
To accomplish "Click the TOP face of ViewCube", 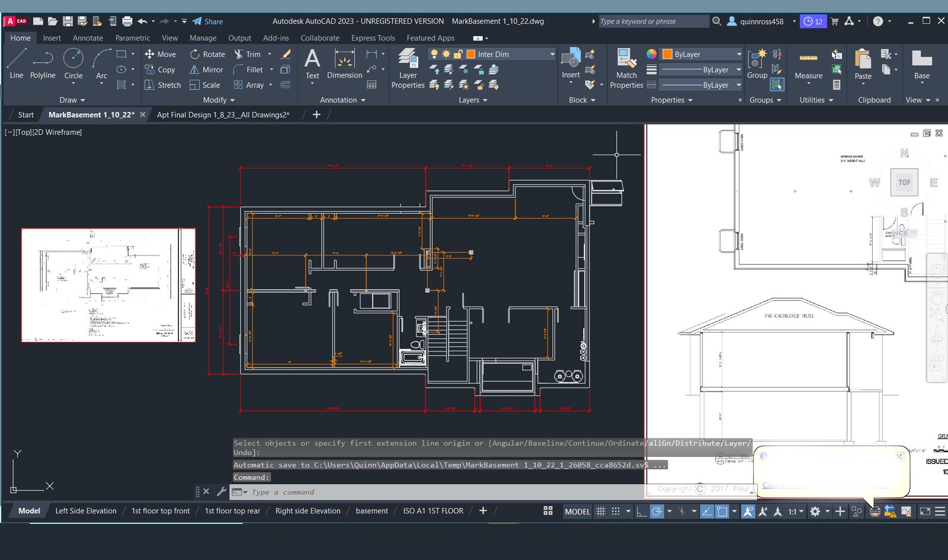I will point(904,183).
